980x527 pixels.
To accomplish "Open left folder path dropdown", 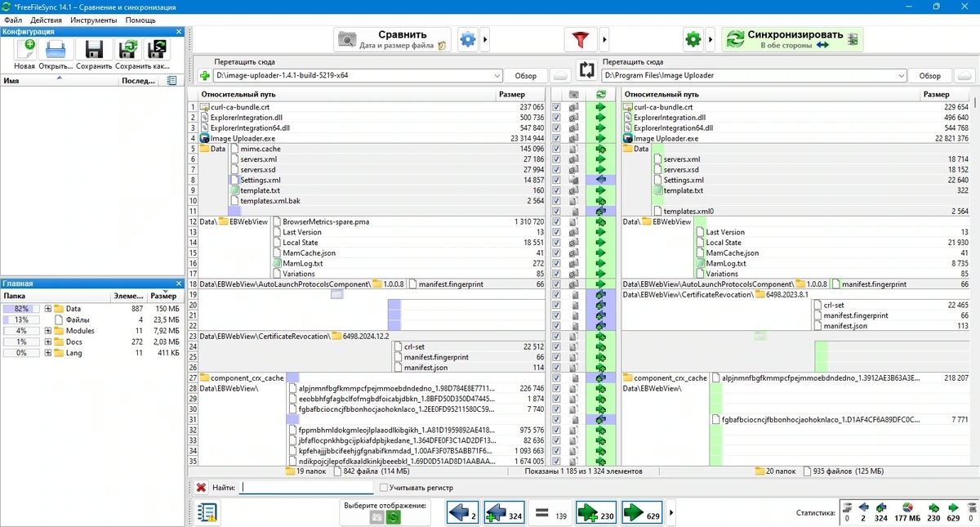I will tap(497, 76).
